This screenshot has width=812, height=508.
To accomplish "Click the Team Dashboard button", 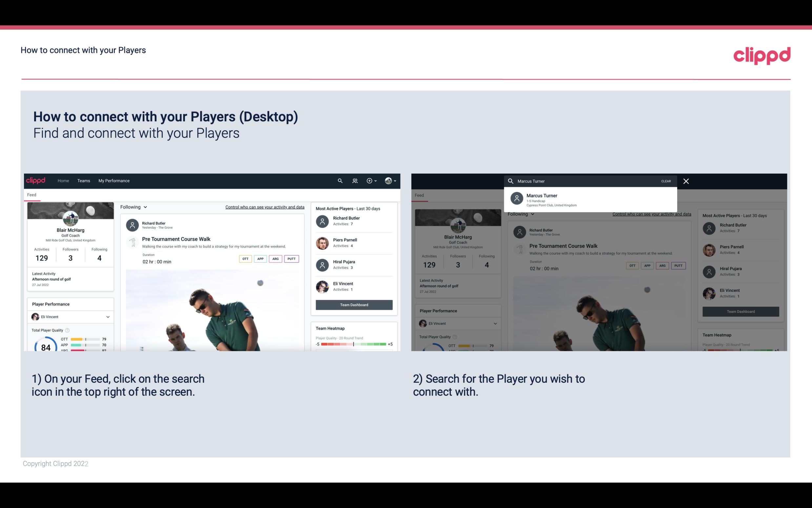I will pyautogui.click(x=353, y=304).
